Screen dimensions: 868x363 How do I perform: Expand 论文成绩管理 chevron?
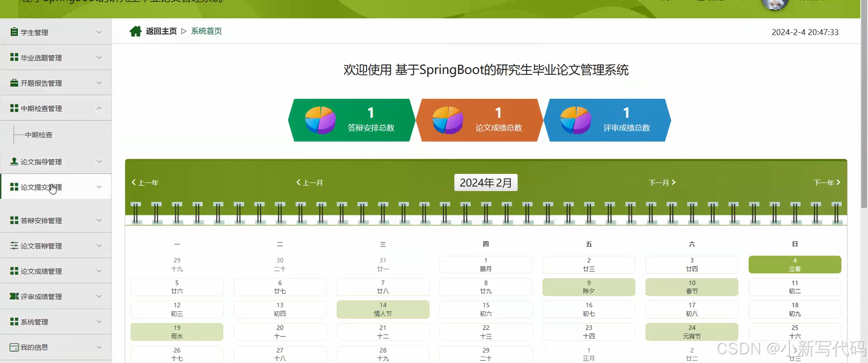pos(99,271)
